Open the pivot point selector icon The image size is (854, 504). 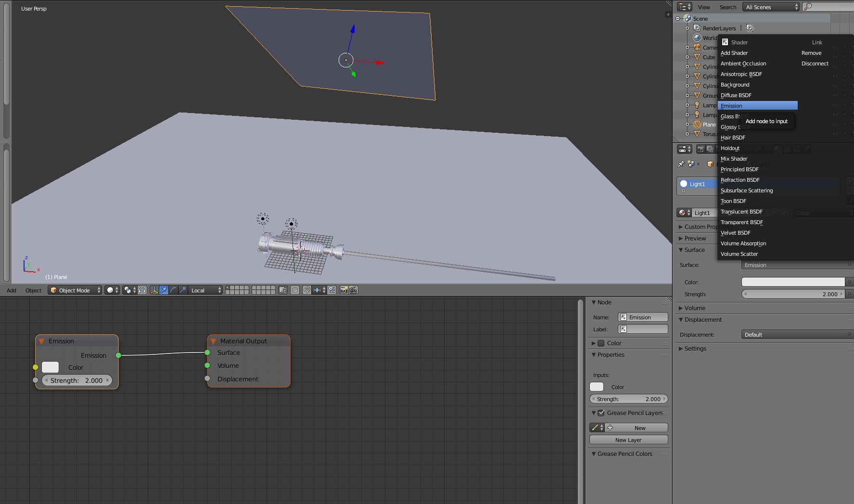point(129,290)
